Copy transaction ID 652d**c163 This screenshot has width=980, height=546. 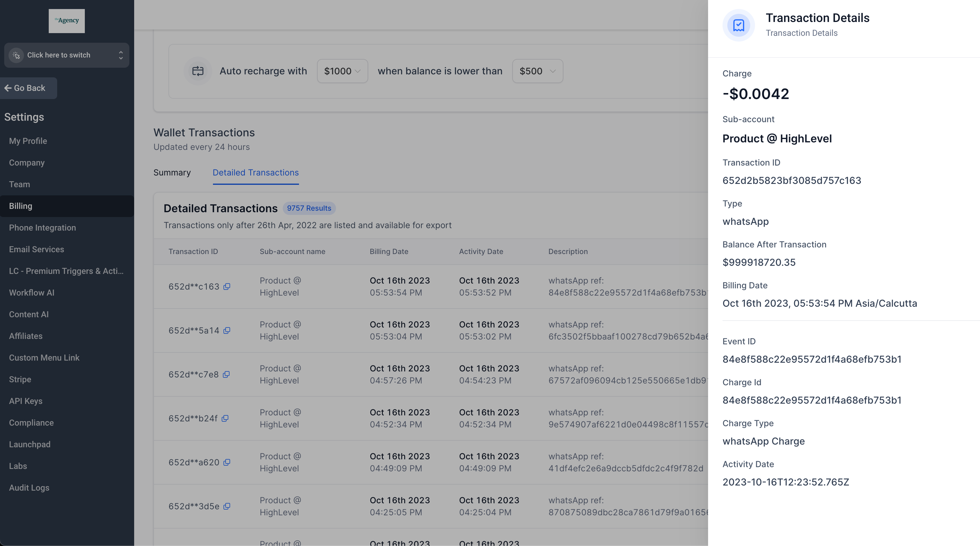227,286
